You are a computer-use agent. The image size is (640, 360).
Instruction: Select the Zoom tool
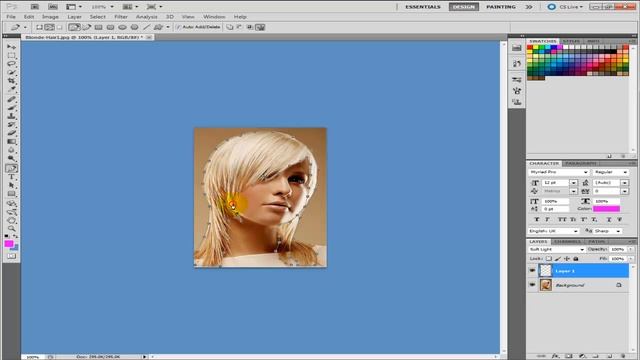coord(11,229)
